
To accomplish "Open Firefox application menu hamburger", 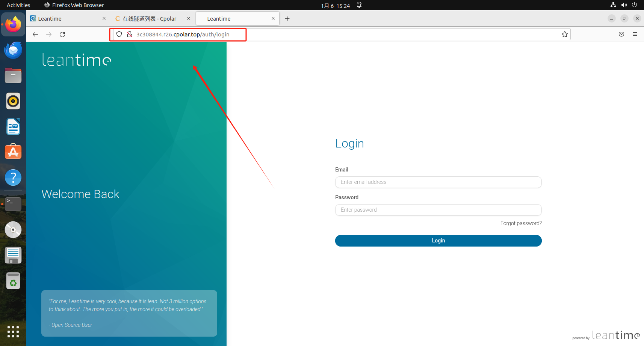I will click(635, 34).
